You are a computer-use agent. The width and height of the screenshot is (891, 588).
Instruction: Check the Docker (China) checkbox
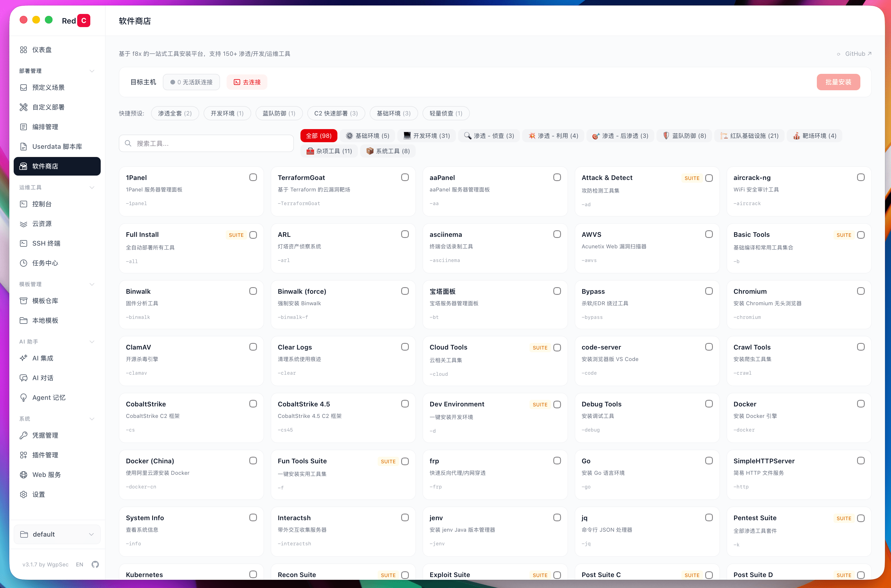click(253, 461)
